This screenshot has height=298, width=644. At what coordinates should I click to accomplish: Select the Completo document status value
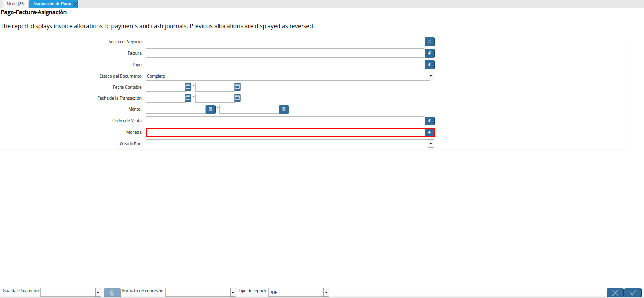point(287,76)
